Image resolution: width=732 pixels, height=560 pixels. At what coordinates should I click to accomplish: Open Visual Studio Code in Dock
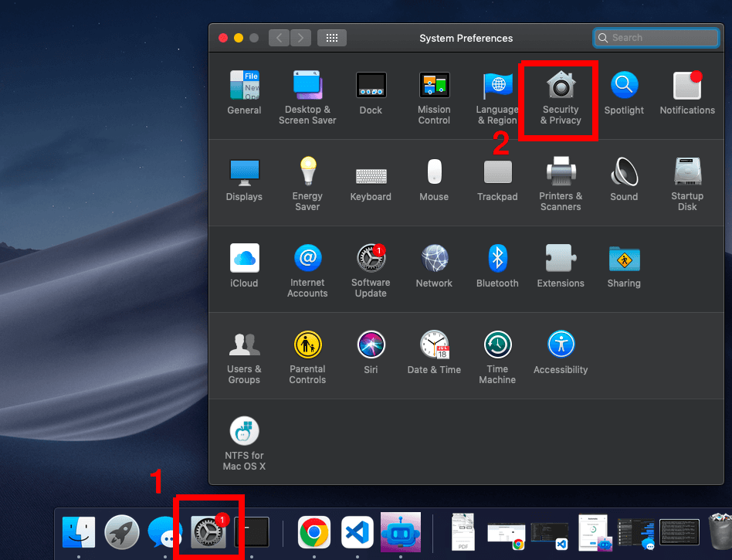(358, 532)
